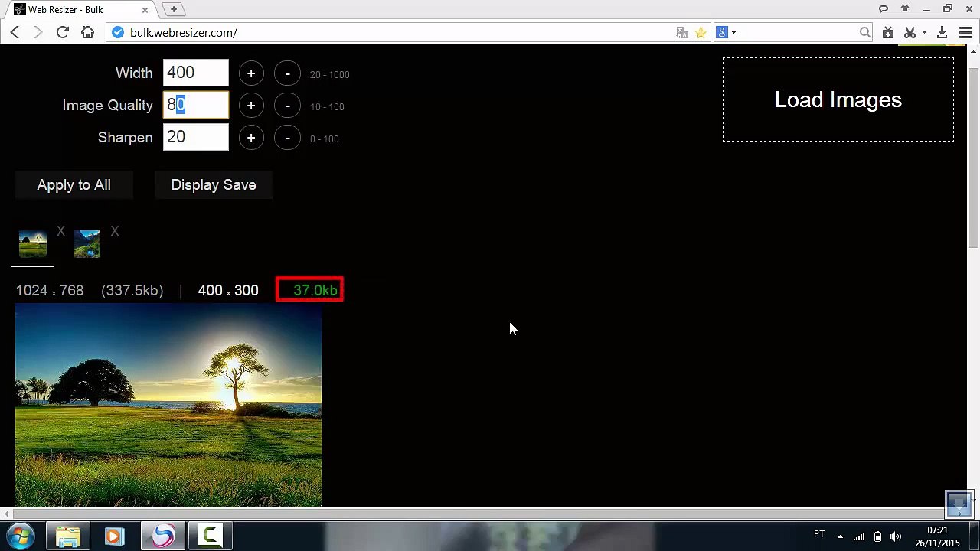Click the vertical page scrollbar
Image resolution: width=980 pixels, height=551 pixels.
[x=973, y=157]
